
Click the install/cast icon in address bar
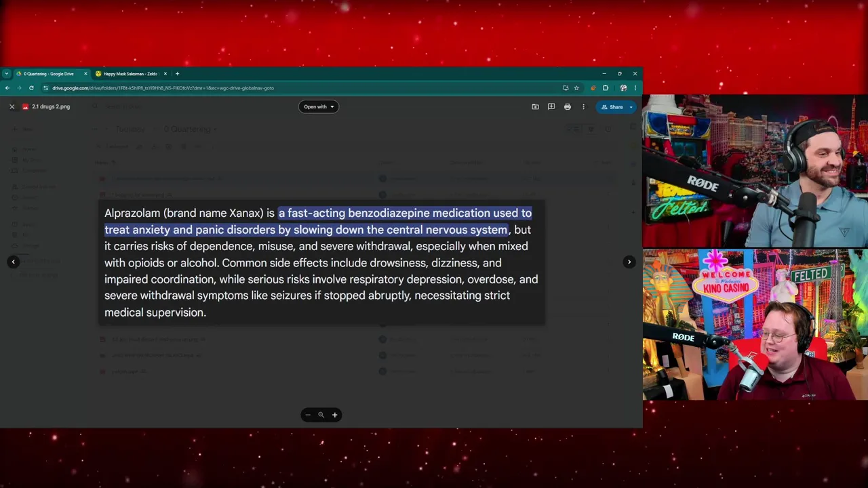pyautogui.click(x=566, y=87)
